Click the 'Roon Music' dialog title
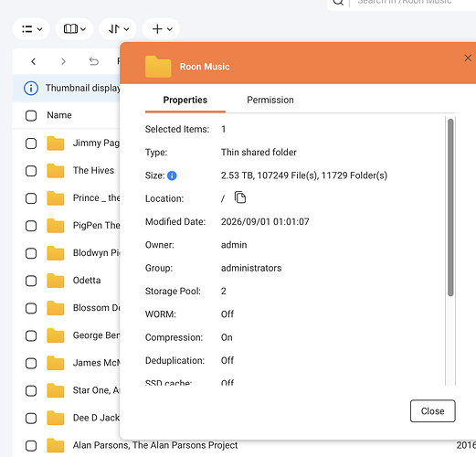476x457 pixels. pos(205,67)
